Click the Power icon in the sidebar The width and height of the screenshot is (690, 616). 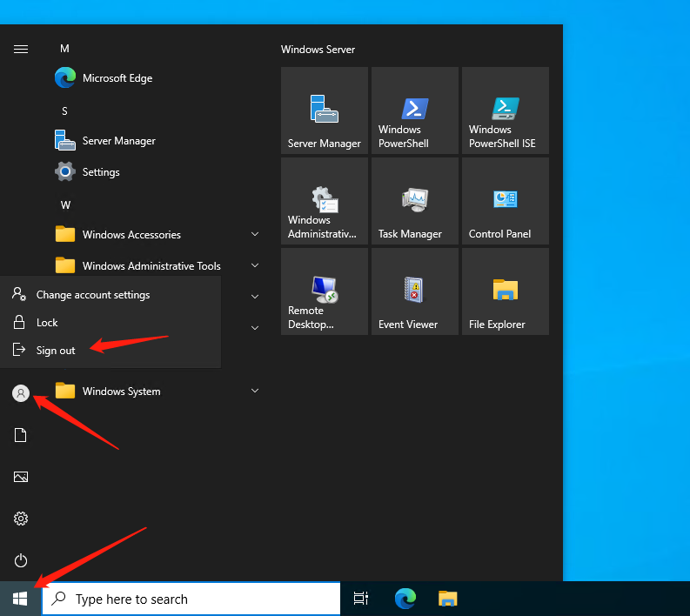tap(21, 560)
